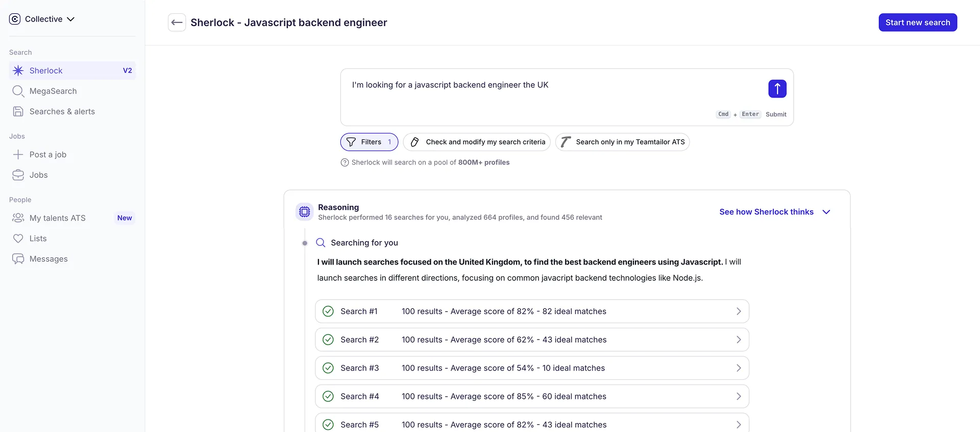Expand Search #5 row chevron
Image resolution: width=980 pixels, height=432 pixels.
[x=739, y=425]
